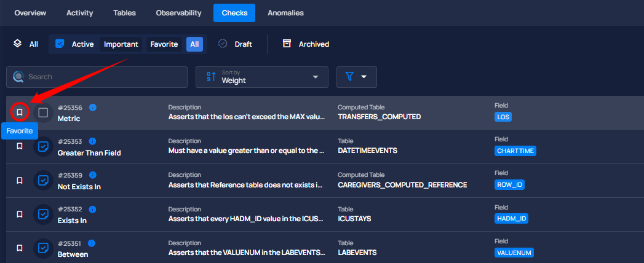Click the VALUENUM field tag

(x=514, y=253)
